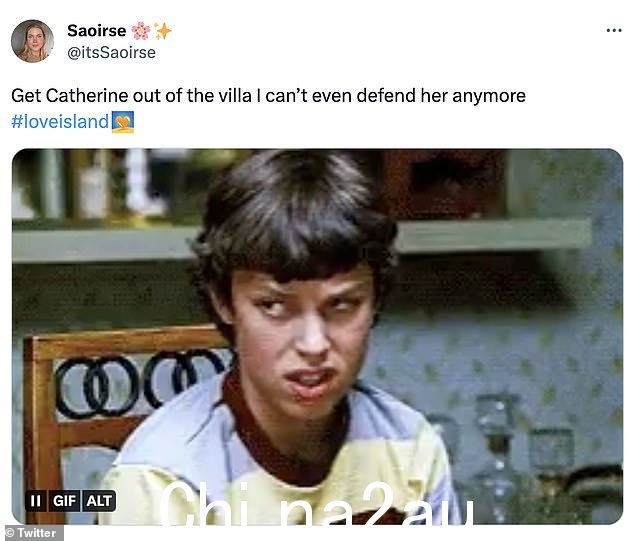Click the Twitter copyright watermark label
The width and height of the screenshot is (634, 541).
coord(32,533)
